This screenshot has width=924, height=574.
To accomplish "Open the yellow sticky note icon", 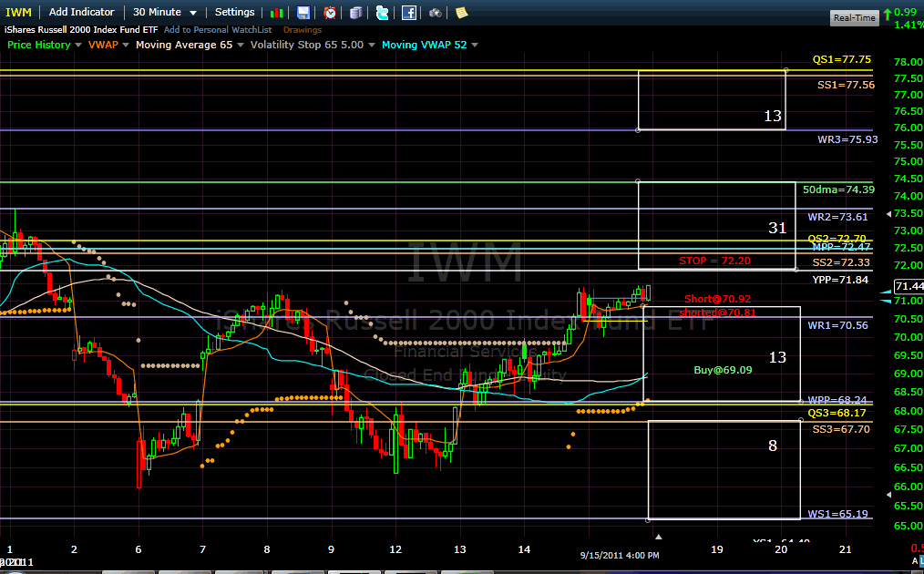I will point(462,13).
